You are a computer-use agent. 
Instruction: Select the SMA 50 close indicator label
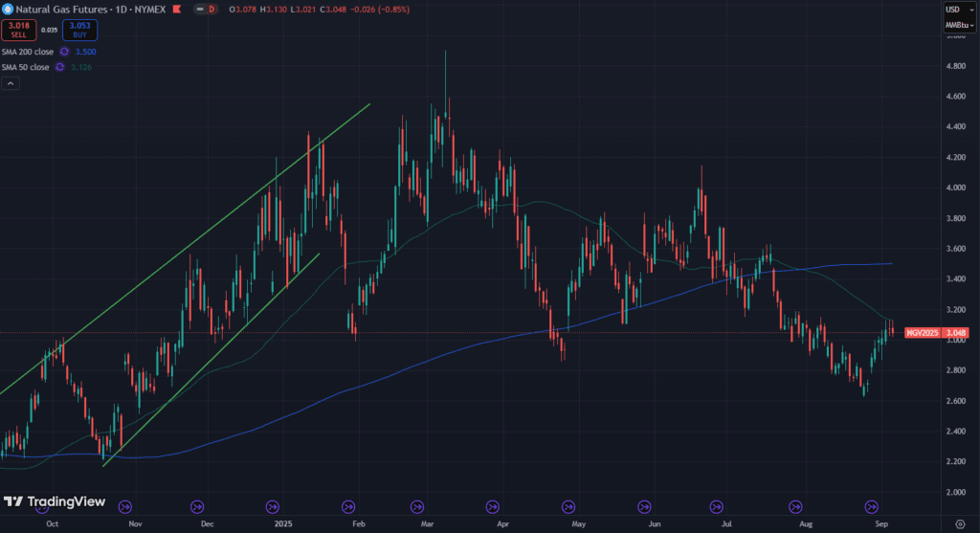pyautogui.click(x=24, y=67)
